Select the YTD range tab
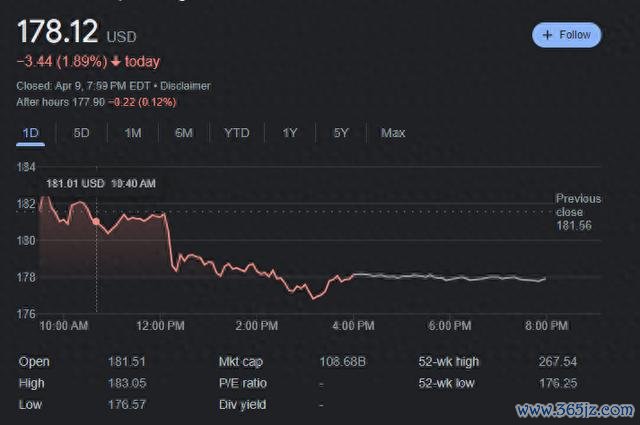This screenshot has width=640, height=425. 237,133
